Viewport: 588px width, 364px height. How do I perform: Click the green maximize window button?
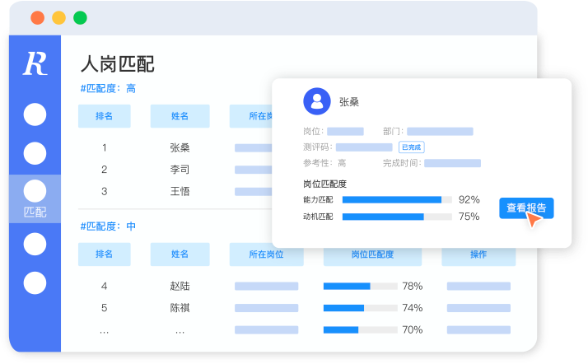coord(80,18)
